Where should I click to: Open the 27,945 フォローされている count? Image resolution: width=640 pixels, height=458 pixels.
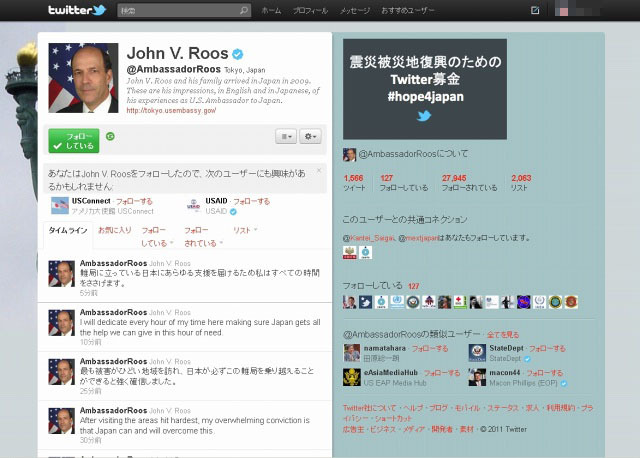469,183
